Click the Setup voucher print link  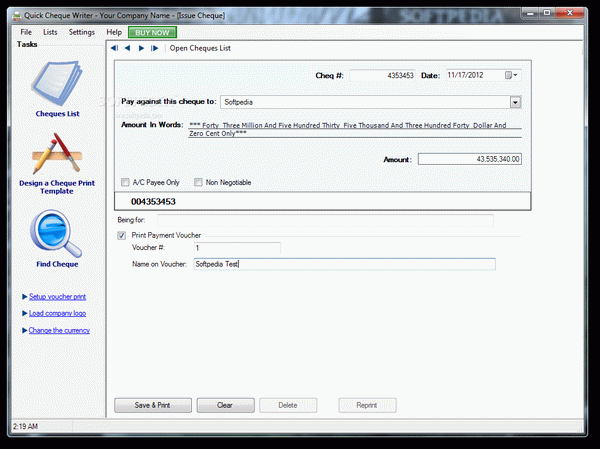[57, 297]
